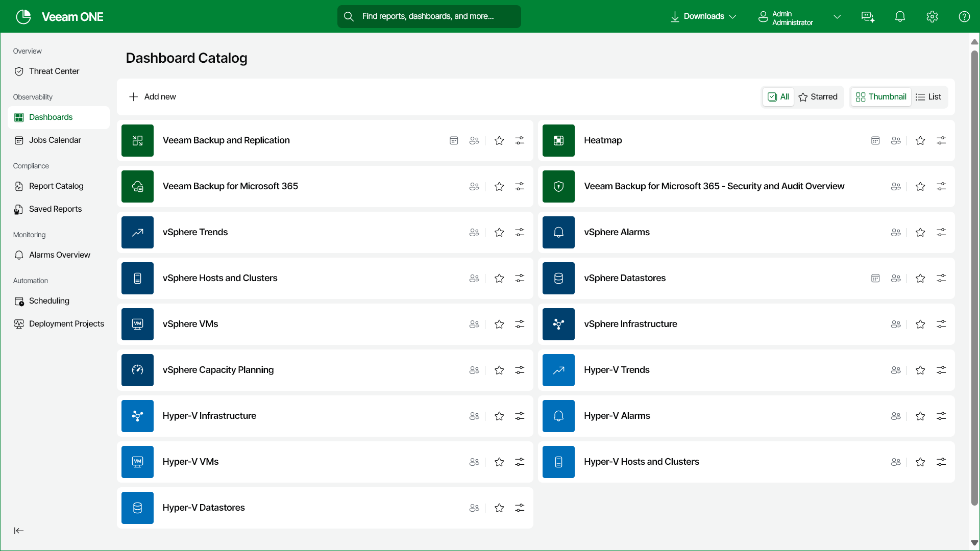Image resolution: width=980 pixels, height=551 pixels.
Task: Click the vertical scrollbar thumb
Action: pos(974,278)
